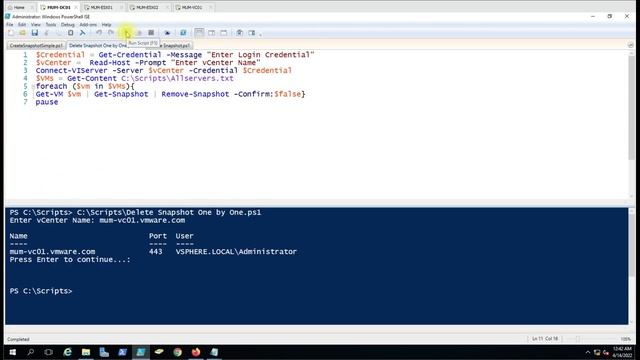Viewport: 640px width, 360px height.
Task: Open the Help menu
Action: coord(107,24)
